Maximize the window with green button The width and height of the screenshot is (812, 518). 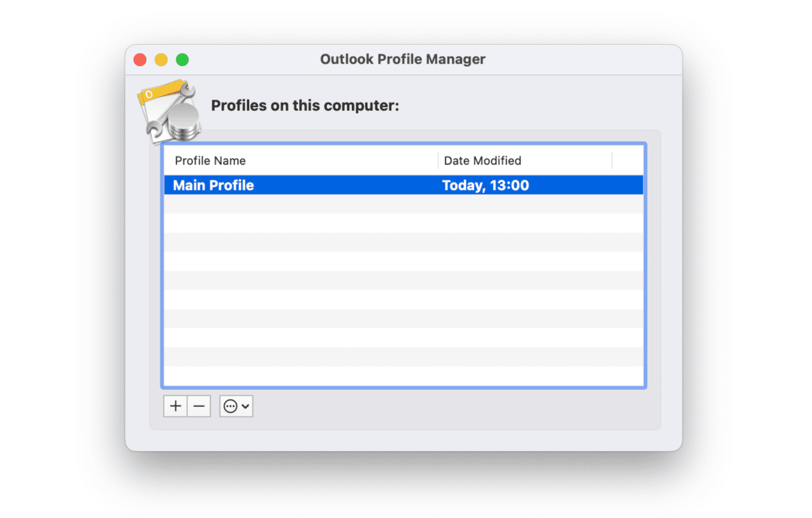point(182,59)
